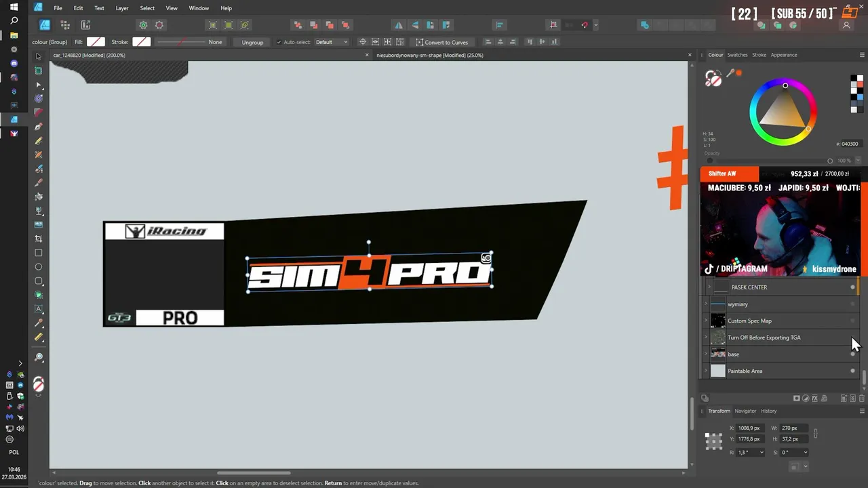Open the Fill colour swatch

[96, 42]
